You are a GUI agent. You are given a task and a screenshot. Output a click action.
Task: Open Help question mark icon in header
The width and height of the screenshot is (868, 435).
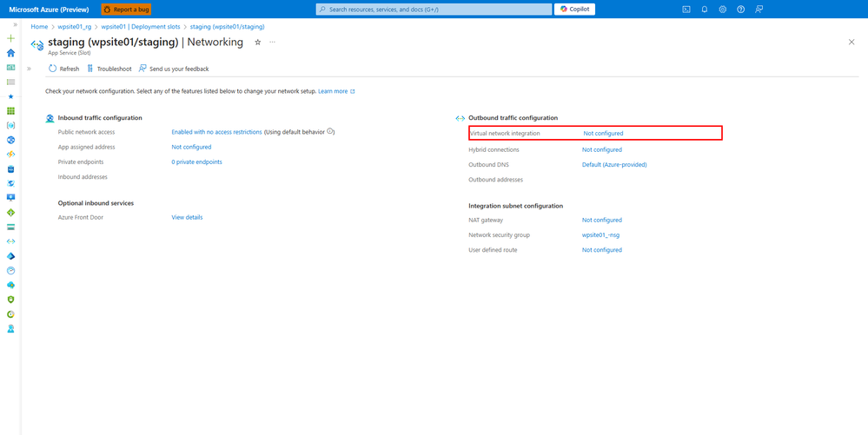click(740, 10)
